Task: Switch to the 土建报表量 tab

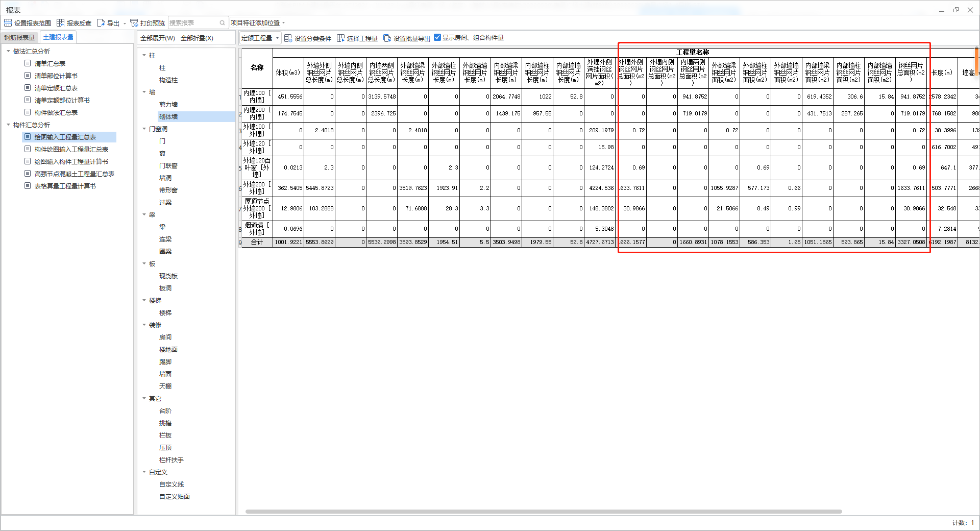Action: [58, 37]
